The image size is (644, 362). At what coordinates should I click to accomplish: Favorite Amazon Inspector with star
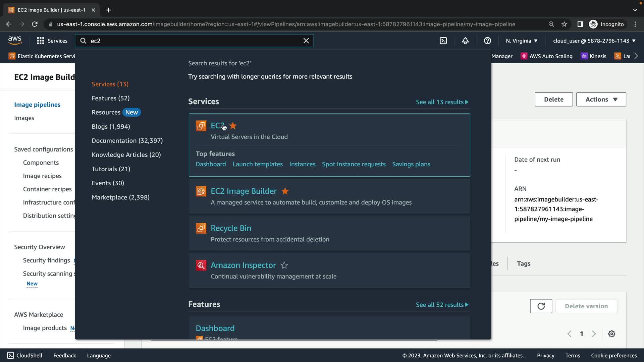tap(284, 265)
